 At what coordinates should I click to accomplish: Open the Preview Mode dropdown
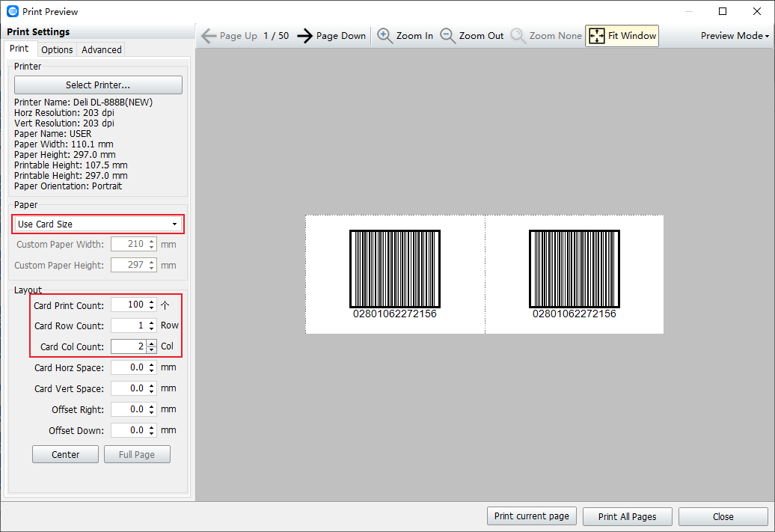click(x=735, y=36)
